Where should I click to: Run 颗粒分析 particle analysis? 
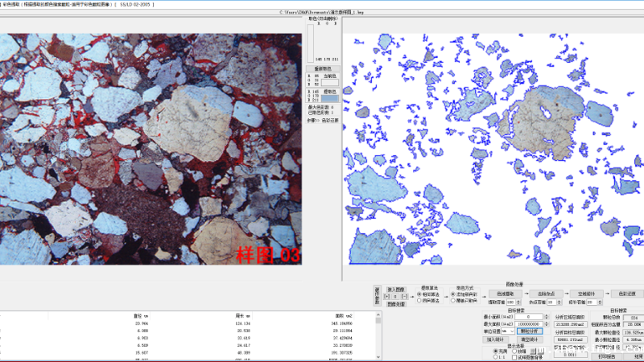[x=530, y=331]
